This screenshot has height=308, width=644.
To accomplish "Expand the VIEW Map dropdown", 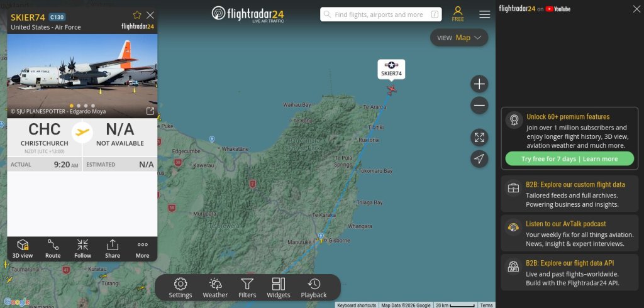I will pos(459,38).
